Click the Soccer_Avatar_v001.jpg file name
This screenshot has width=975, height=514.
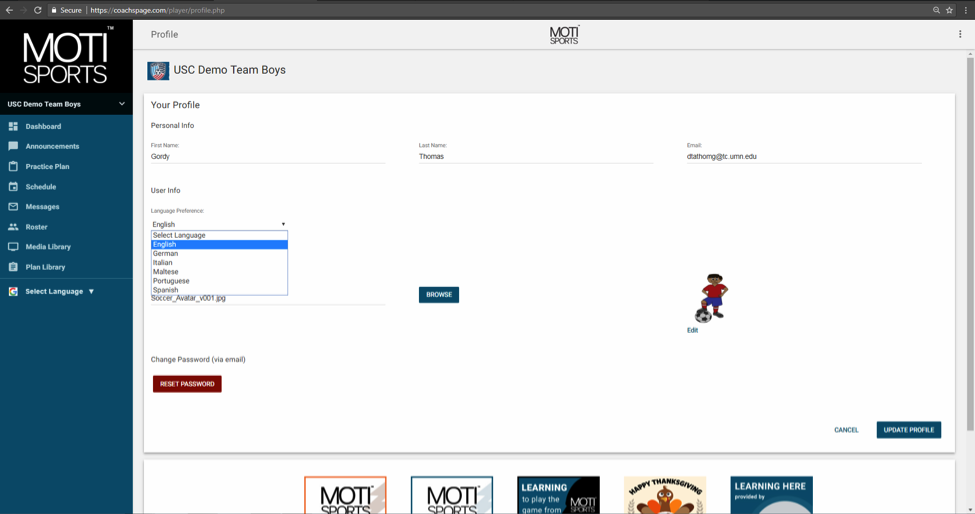point(188,299)
